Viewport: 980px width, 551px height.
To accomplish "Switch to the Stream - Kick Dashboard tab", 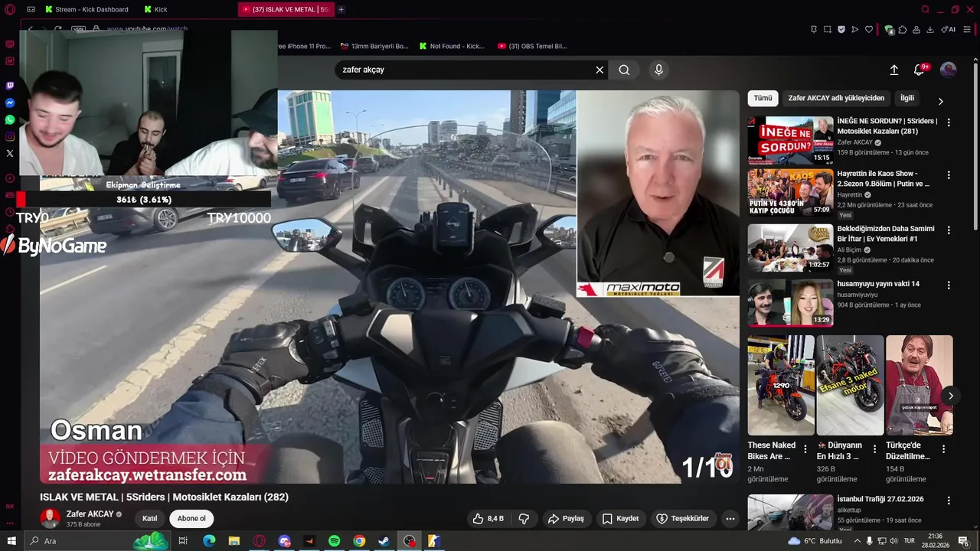I will pyautogui.click(x=86, y=9).
